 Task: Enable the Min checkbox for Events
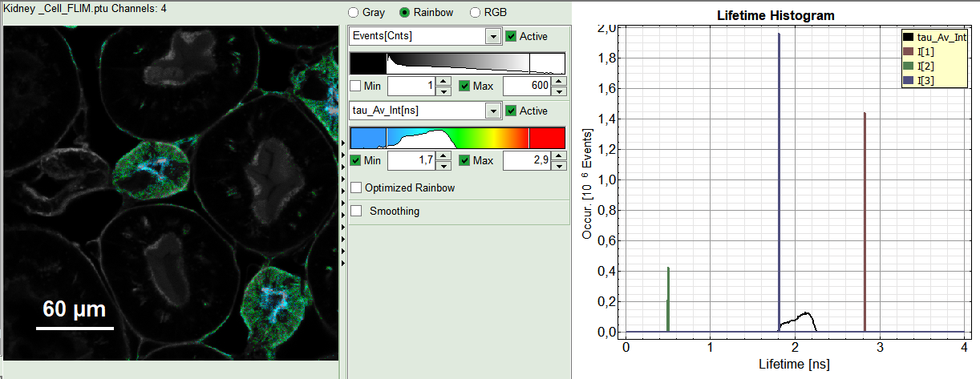point(356,86)
